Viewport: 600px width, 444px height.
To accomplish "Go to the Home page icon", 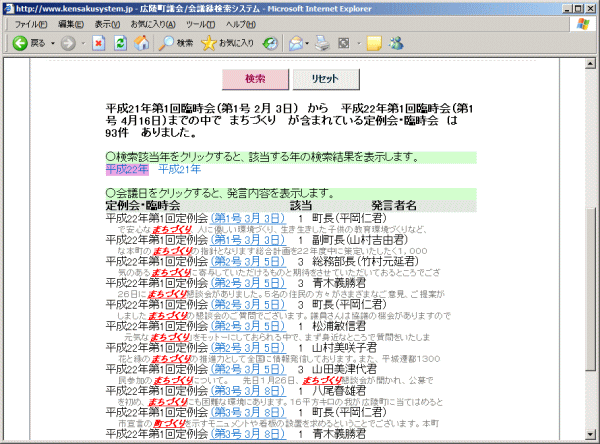I will pos(142,43).
